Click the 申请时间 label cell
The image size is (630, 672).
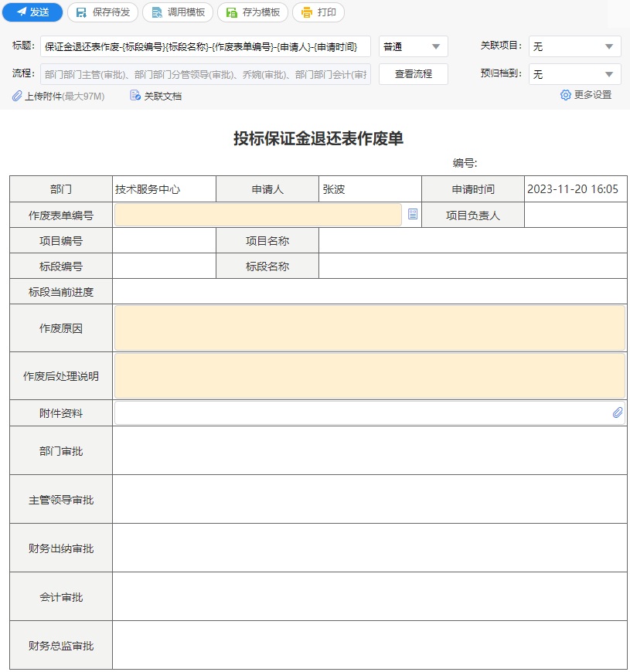click(473, 189)
